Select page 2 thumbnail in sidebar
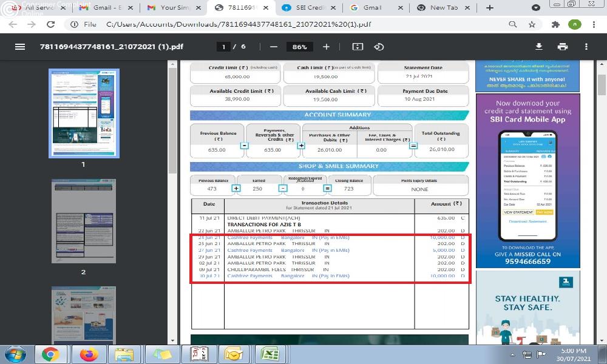The width and height of the screenshot is (607, 364). tap(84, 220)
